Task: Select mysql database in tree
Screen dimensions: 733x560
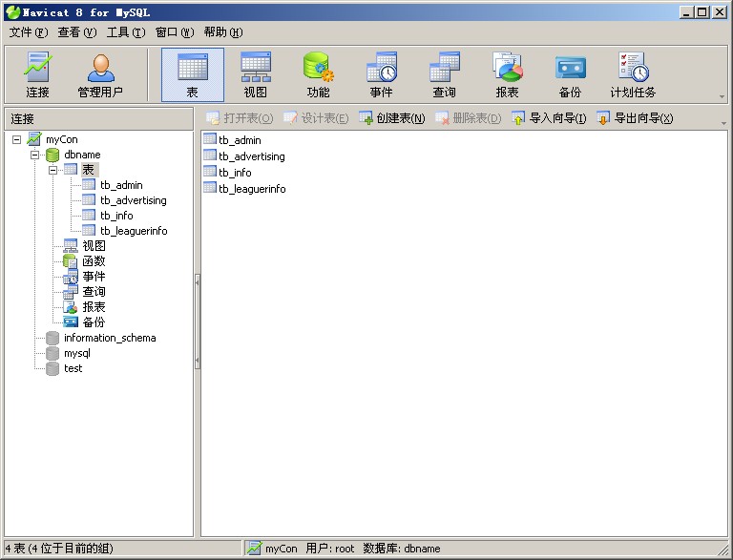Action: pyautogui.click(x=77, y=353)
